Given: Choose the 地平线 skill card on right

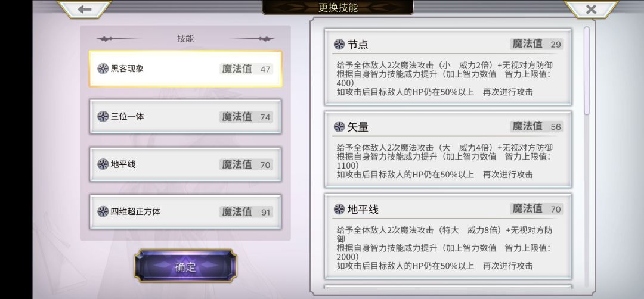Looking at the screenshot, I should [448, 236].
